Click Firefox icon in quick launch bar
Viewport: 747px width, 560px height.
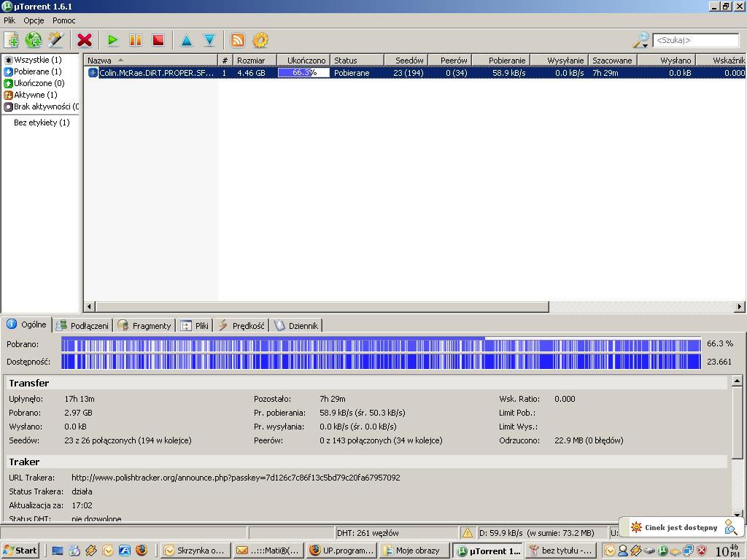142,551
